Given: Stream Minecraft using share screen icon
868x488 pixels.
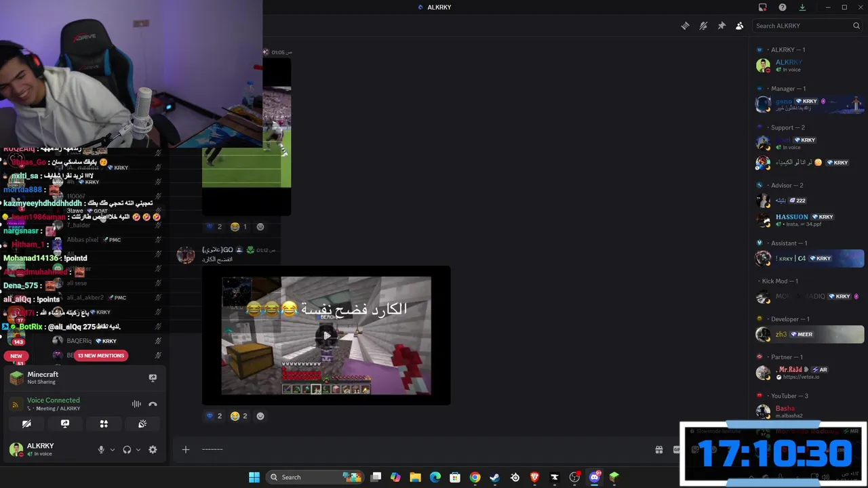Looking at the screenshot, I should (x=153, y=378).
